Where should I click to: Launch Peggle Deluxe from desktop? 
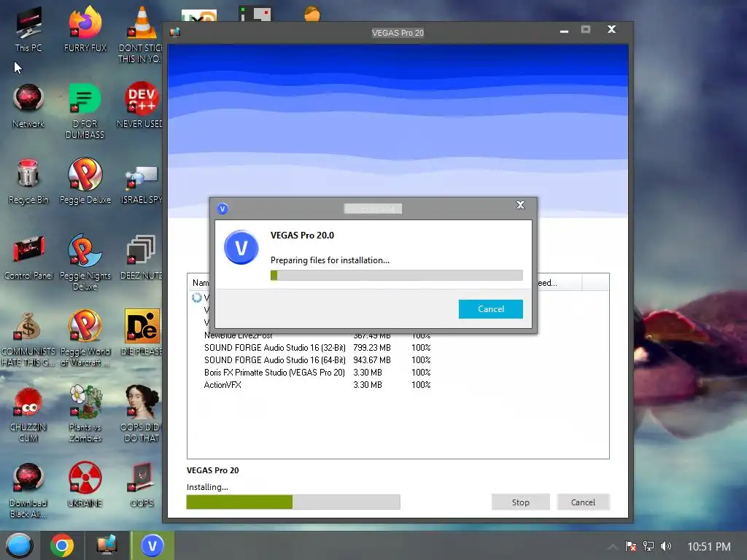(x=85, y=182)
